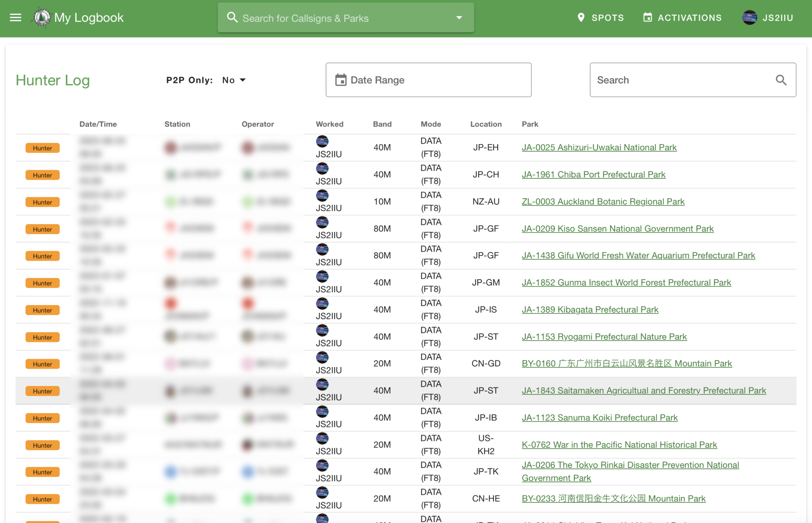Click the calendar icon in Date Range field
812x523 pixels.
[341, 80]
